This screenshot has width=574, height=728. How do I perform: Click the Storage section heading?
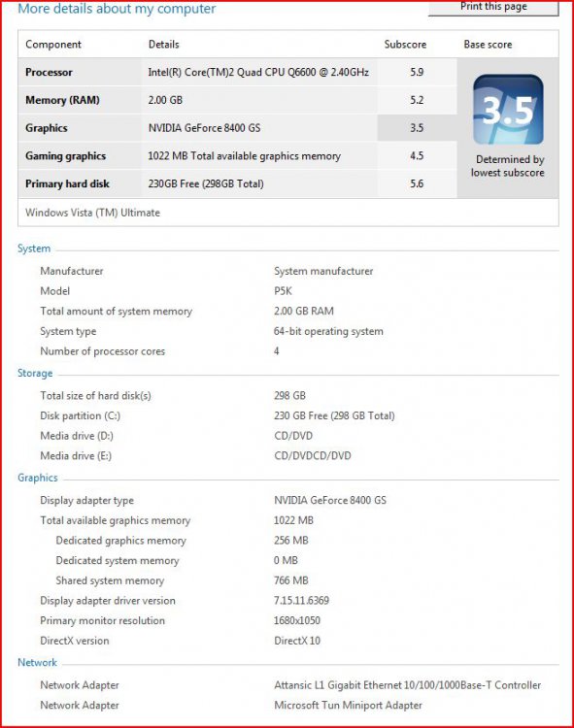(x=35, y=374)
